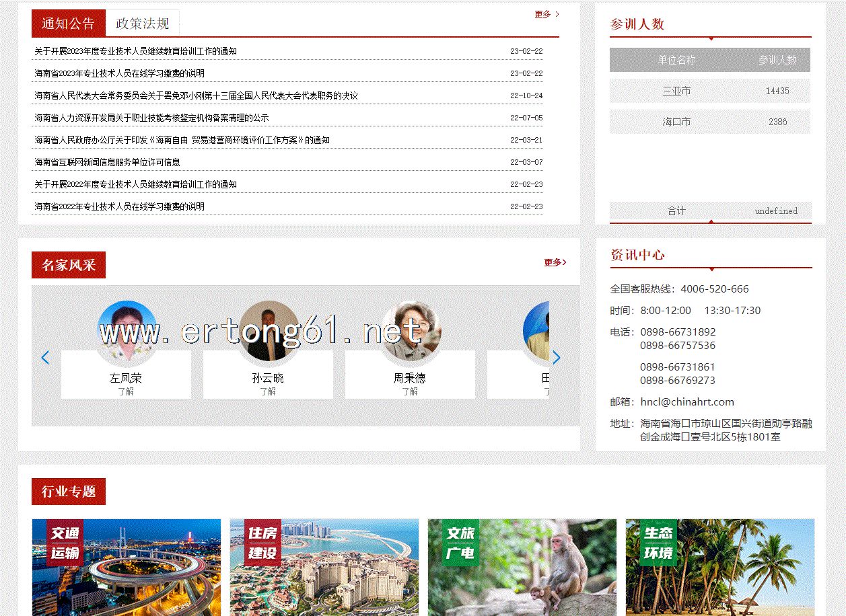Open 住房建设 industry topic image
Image resolution: width=846 pixels, height=616 pixels.
pyautogui.click(x=324, y=567)
